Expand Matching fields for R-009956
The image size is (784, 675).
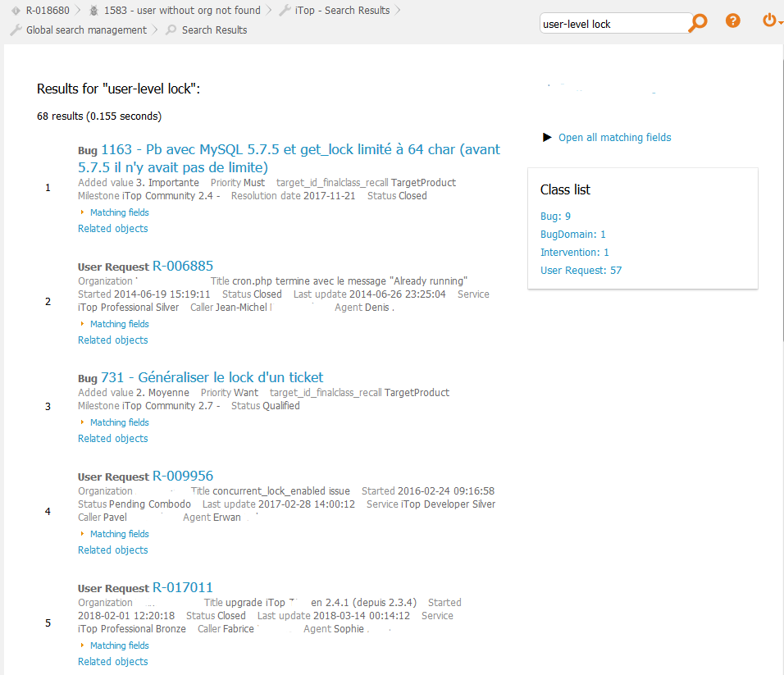[x=120, y=534]
